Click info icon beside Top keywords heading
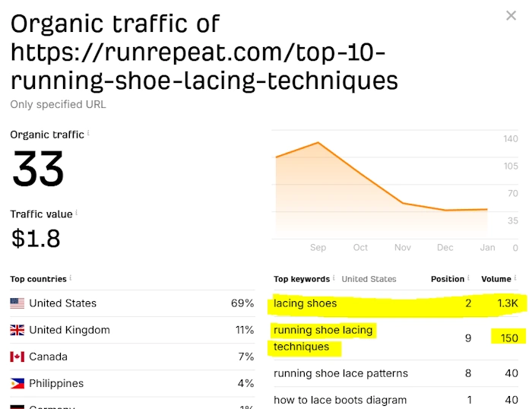532x409 pixels. point(334,278)
